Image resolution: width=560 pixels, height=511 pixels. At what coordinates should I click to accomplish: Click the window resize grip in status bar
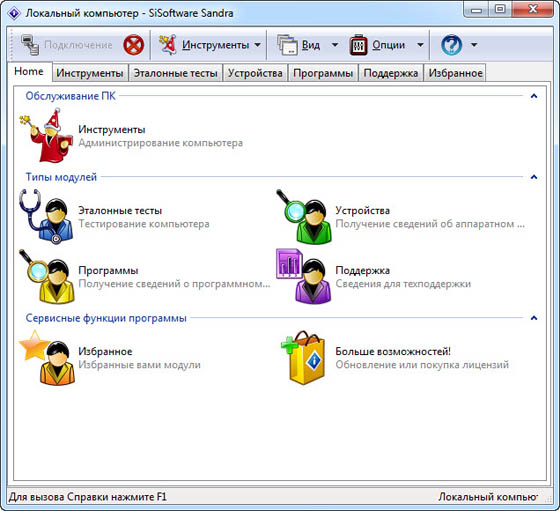(x=548, y=499)
